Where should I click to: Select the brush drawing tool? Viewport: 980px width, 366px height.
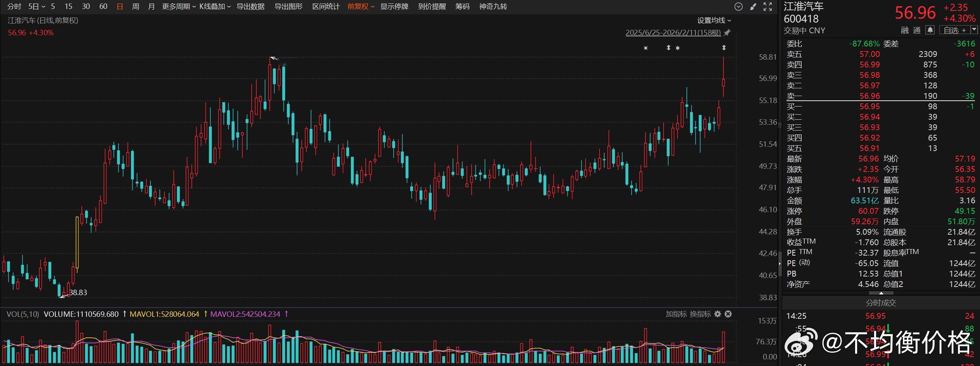click(753, 7)
